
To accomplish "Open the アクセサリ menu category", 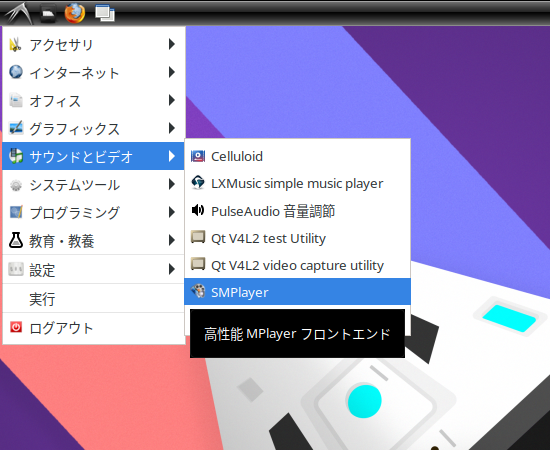I will pos(93,45).
